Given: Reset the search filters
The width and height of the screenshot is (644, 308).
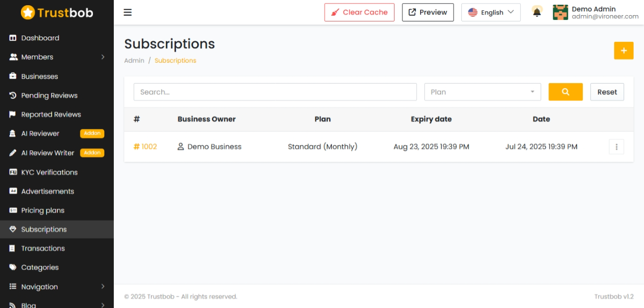Looking at the screenshot, I should (607, 92).
